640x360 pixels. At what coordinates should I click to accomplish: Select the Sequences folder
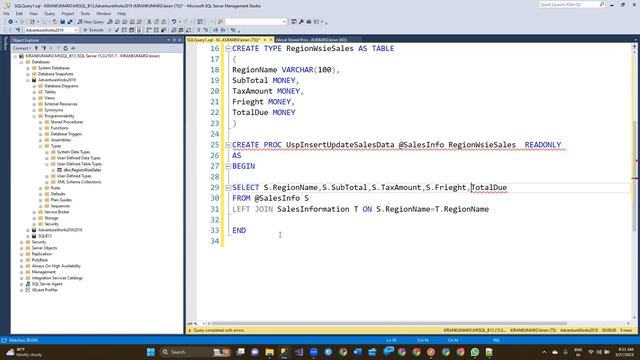[60, 206]
